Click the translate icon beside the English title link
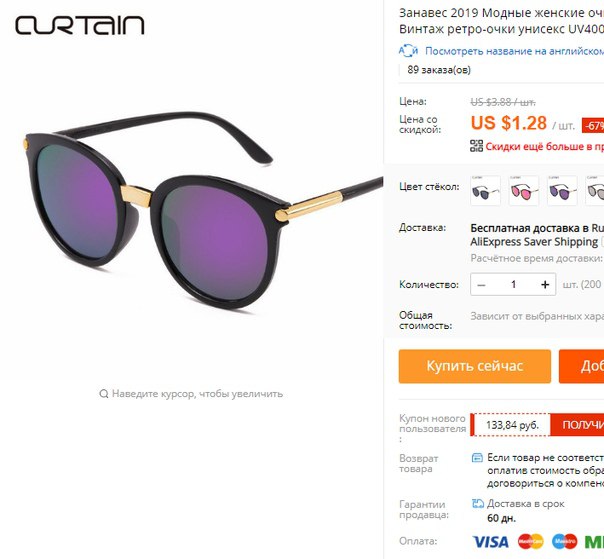604x559 pixels. coord(408,50)
